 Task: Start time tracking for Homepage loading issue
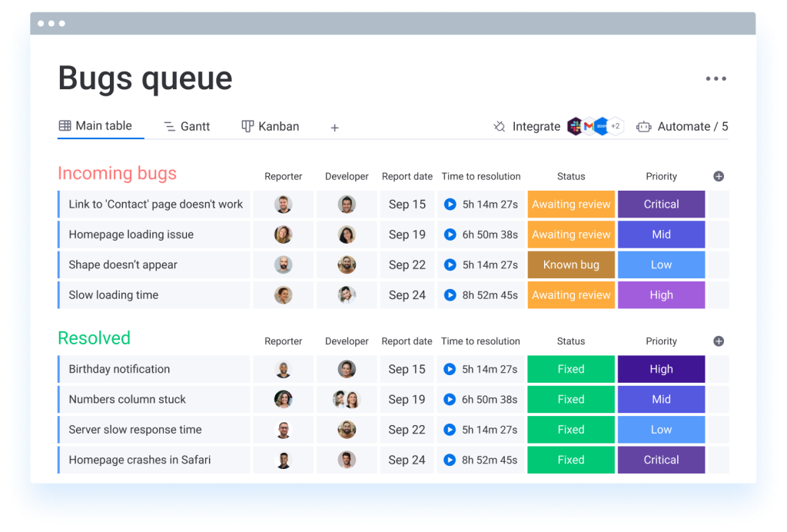(x=450, y=234)
